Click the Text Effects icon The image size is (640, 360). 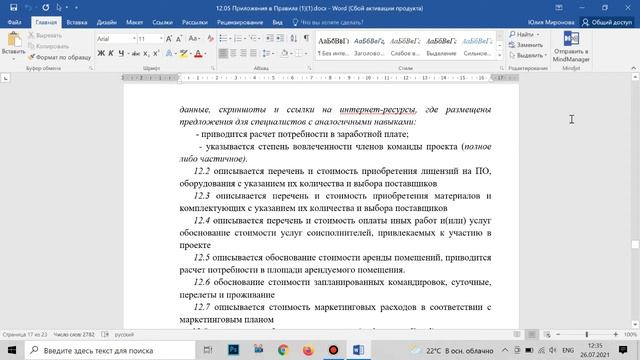[169, 53]
